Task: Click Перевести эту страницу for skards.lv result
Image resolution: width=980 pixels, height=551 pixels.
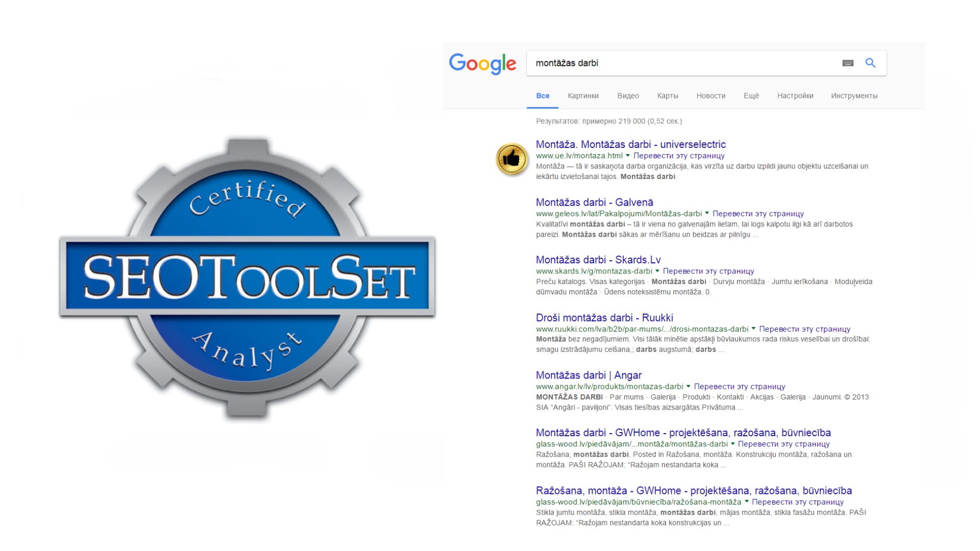Action: click(x=708, y=271)
